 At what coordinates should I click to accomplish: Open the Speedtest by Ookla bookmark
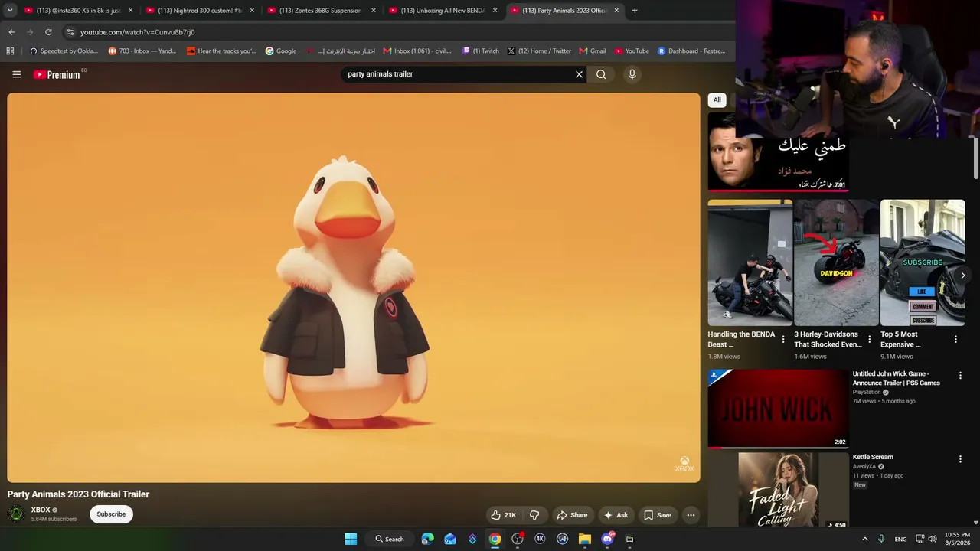tap(64, 51)
